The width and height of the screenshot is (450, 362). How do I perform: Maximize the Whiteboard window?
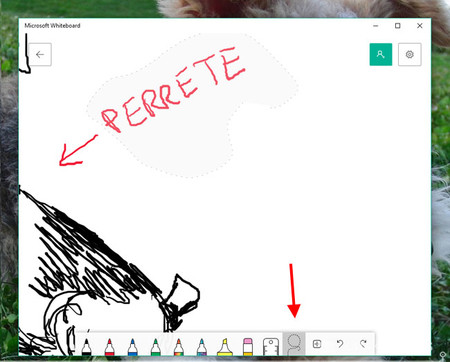coord(398,26)
